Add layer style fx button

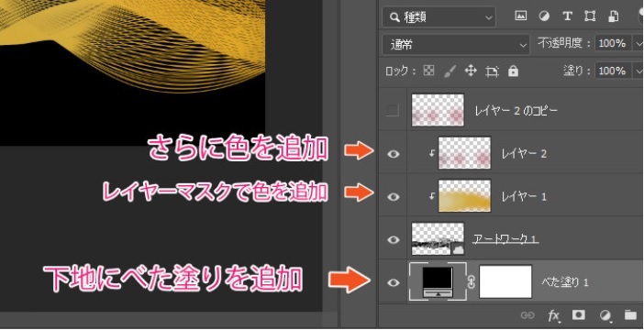tap(554, 315)
